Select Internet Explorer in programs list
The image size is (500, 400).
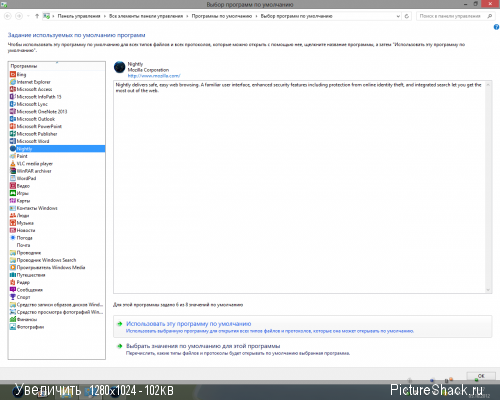pyautogui.click(x=30, y=82)
